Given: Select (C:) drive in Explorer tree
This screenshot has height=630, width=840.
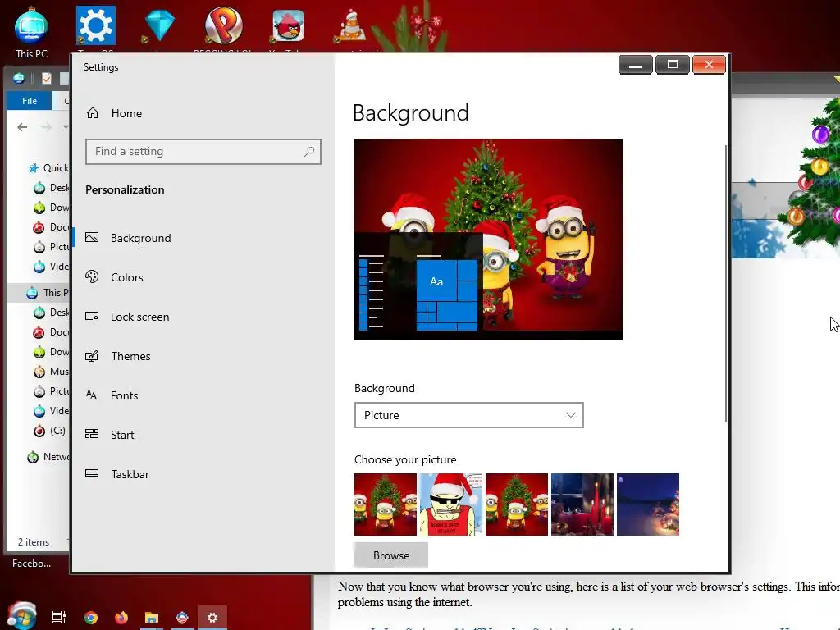Looking at the screenshot, I should click(49, 430).
